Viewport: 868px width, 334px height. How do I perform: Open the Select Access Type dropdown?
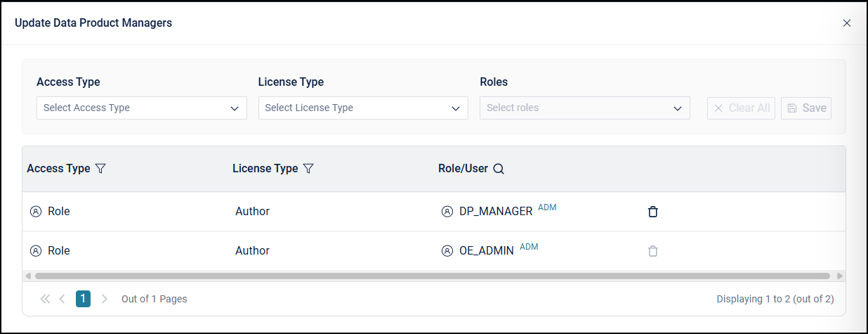141,108
